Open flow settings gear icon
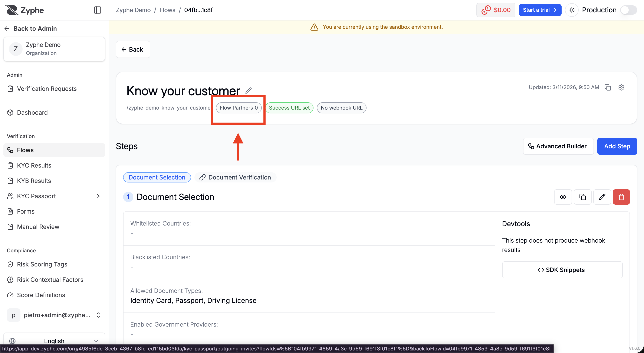 [621, 87]
